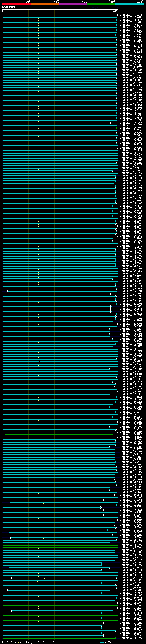The height and width of the screenshot is (644, 146).
Task: Click alignment bar for UniRef100_A8ID84
Action: pyautogui.click(x=60, y=15)
